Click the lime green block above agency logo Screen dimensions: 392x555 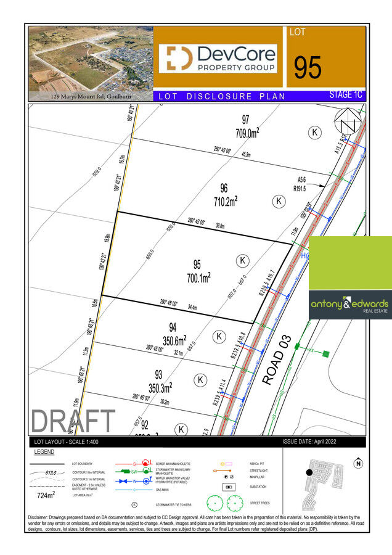pyautogui.click(x=350, y=263)
